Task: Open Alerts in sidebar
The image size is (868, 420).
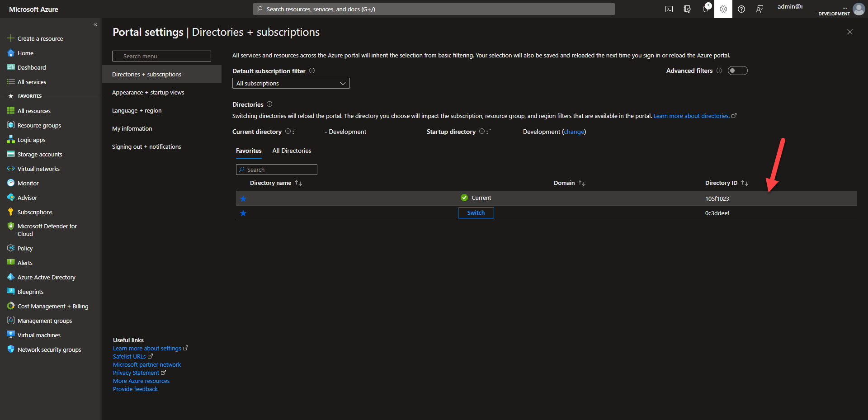Action: coord(25,263)
